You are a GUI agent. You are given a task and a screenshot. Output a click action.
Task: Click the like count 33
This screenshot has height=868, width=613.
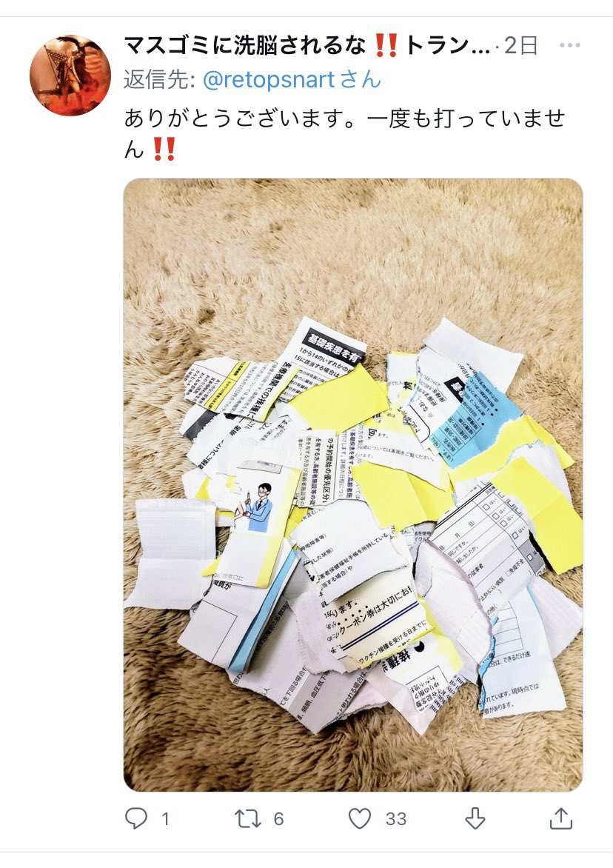point(396,818)
